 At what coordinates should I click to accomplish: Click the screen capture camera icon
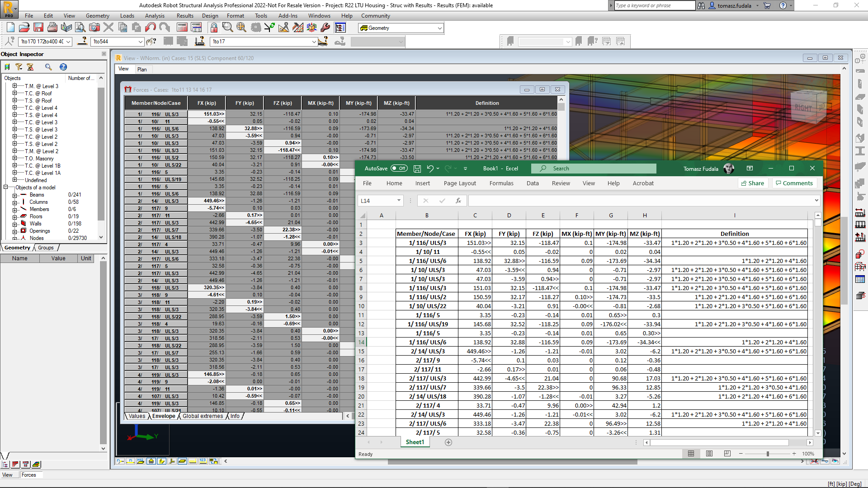[x=94, y=28]
